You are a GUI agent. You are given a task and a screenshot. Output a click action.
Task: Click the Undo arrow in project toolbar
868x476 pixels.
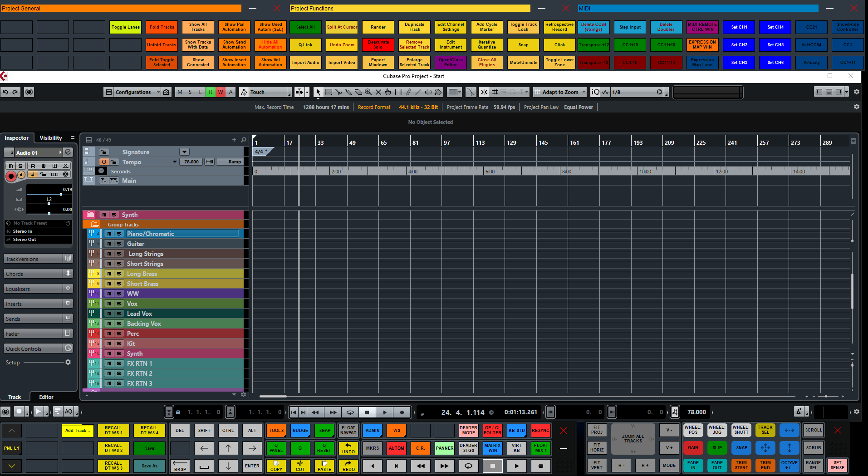click(5, 92)
